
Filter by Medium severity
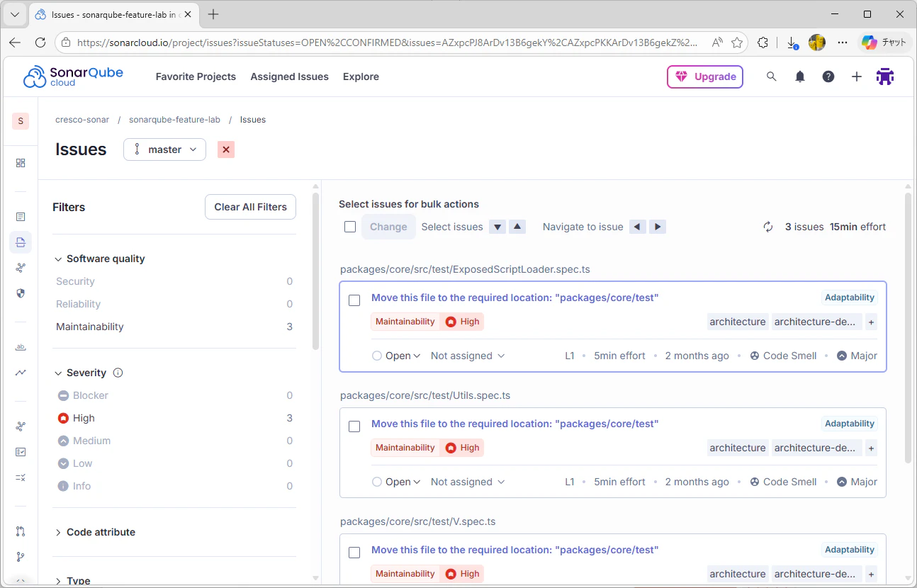coord(174,441)
